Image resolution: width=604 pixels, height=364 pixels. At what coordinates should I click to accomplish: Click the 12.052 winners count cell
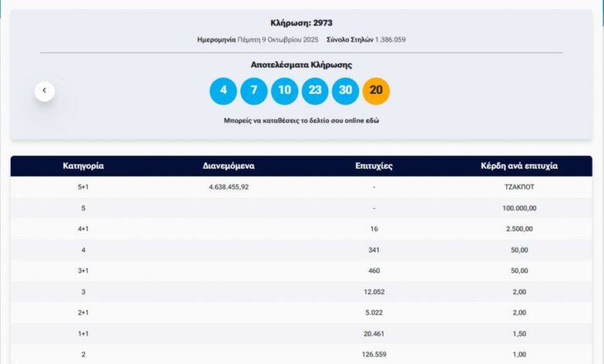(374, 292)
